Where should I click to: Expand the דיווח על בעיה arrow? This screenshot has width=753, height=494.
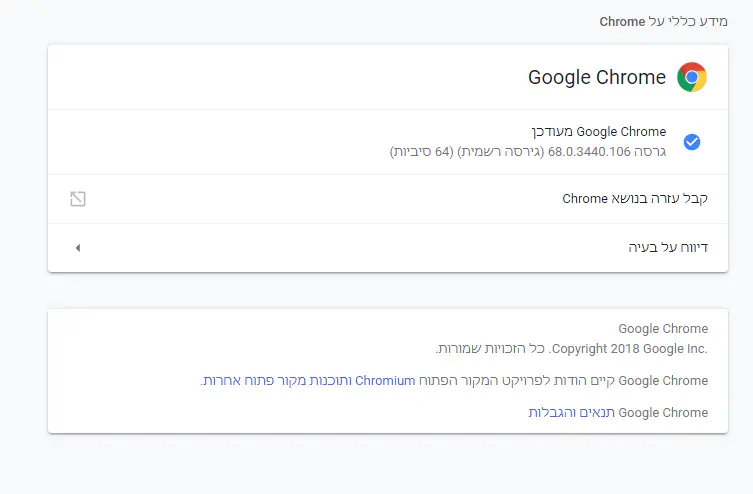click(x=78, y=247)
